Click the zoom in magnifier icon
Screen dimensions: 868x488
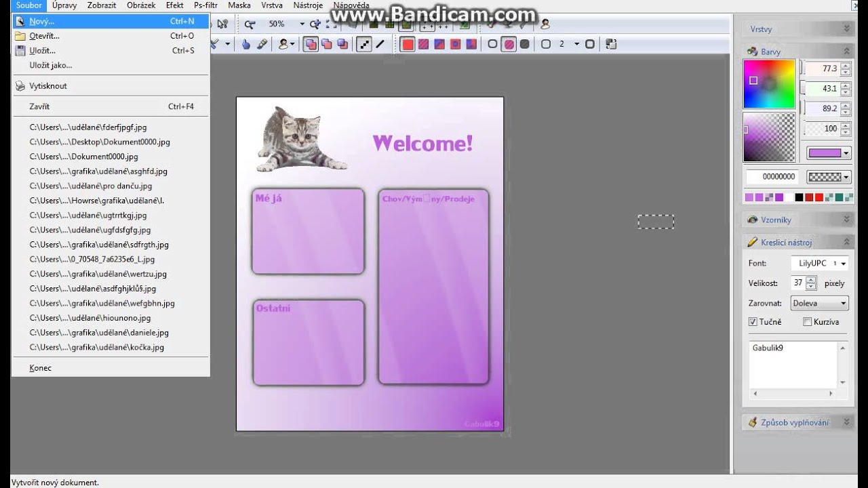point(315,24)
